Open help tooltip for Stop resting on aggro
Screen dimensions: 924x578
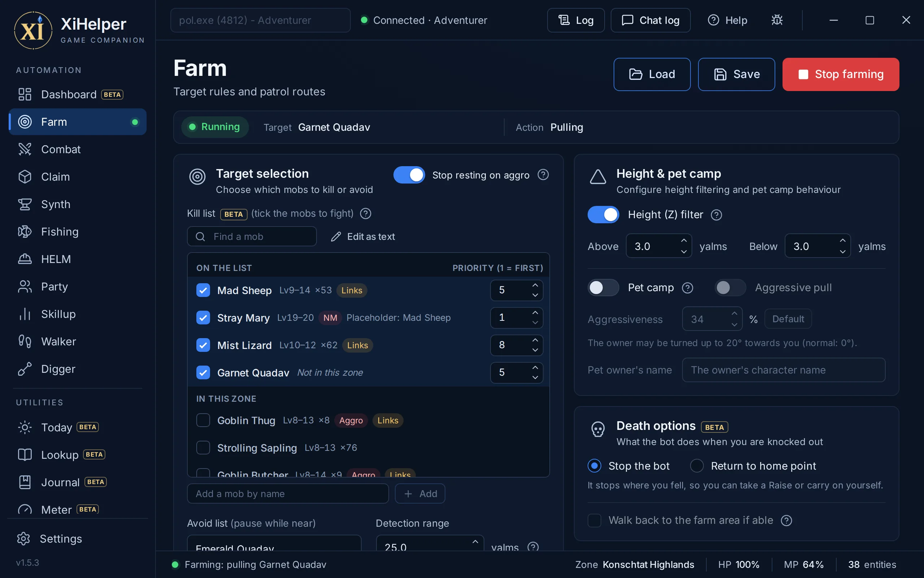pos(543,175)
